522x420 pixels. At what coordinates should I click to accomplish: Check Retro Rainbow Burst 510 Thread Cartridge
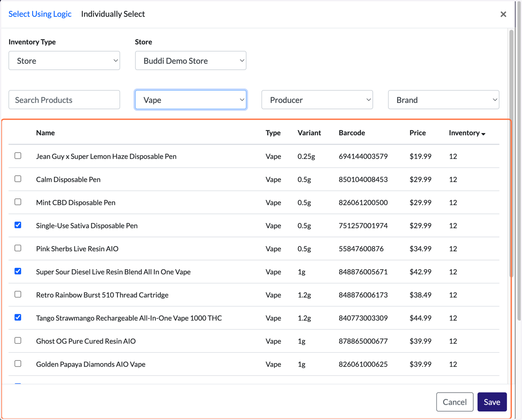coord(18,294)
